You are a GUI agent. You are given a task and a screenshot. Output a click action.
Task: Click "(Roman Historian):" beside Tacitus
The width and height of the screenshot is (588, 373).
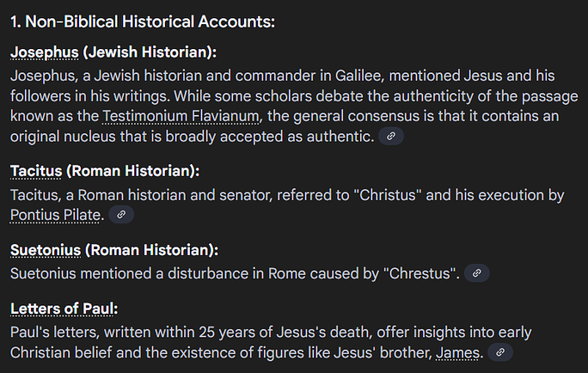(x=132, y=171)
